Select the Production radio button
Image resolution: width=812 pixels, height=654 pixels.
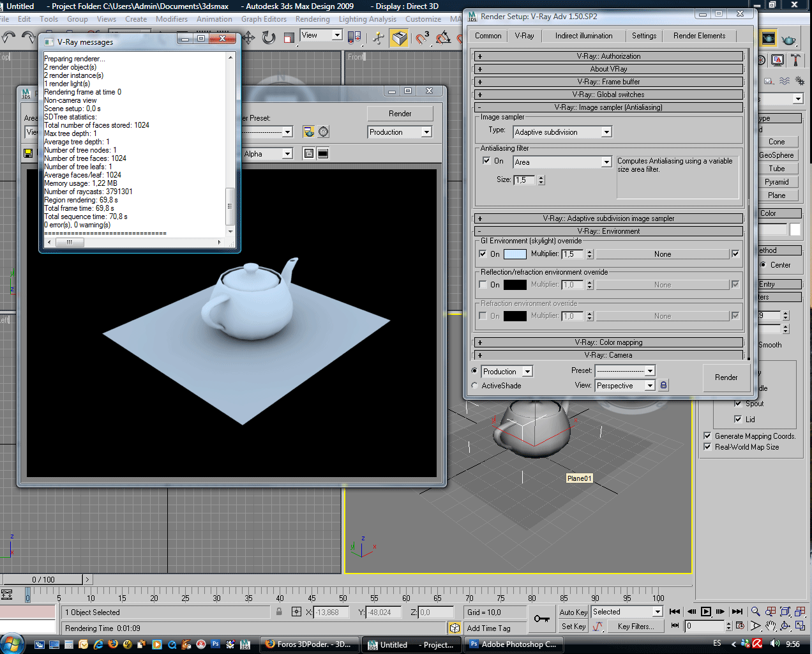pos(474,371)
